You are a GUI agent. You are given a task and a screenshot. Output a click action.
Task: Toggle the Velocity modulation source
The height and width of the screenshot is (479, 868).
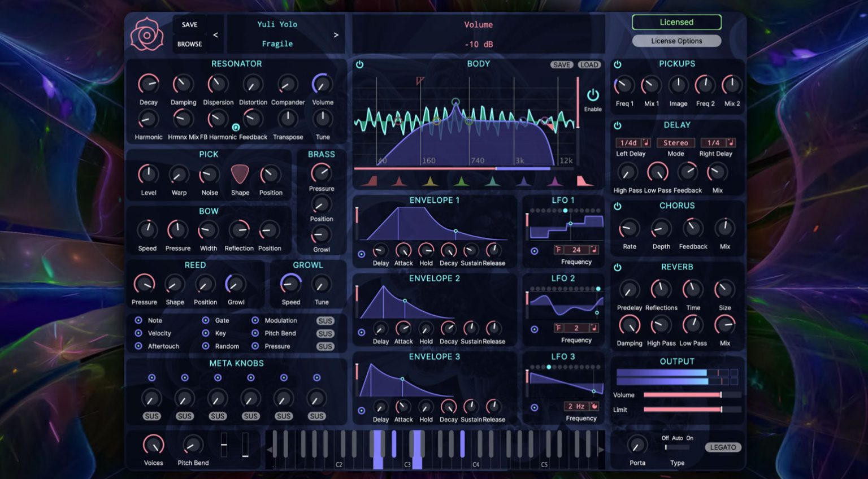(138, 333)
